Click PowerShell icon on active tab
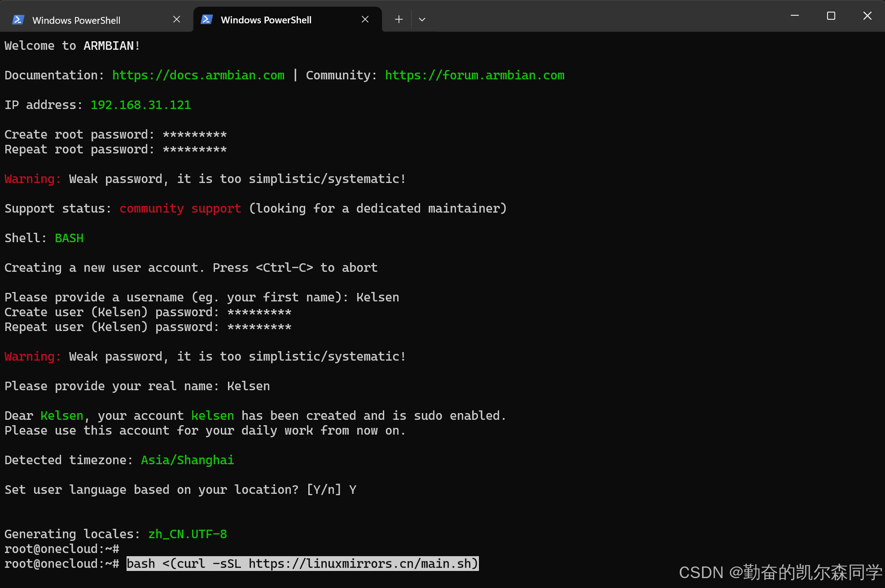The image size is (885, 588). tap(207, 19)
